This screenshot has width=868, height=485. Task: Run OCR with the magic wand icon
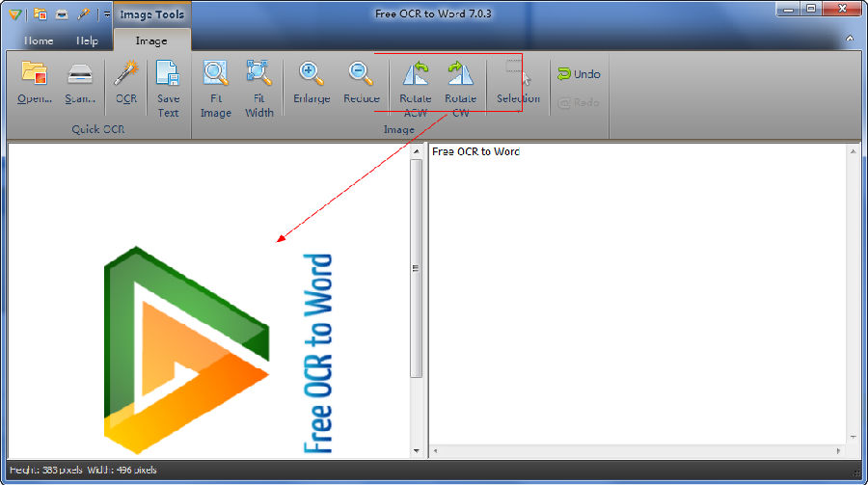click(126, 83)
